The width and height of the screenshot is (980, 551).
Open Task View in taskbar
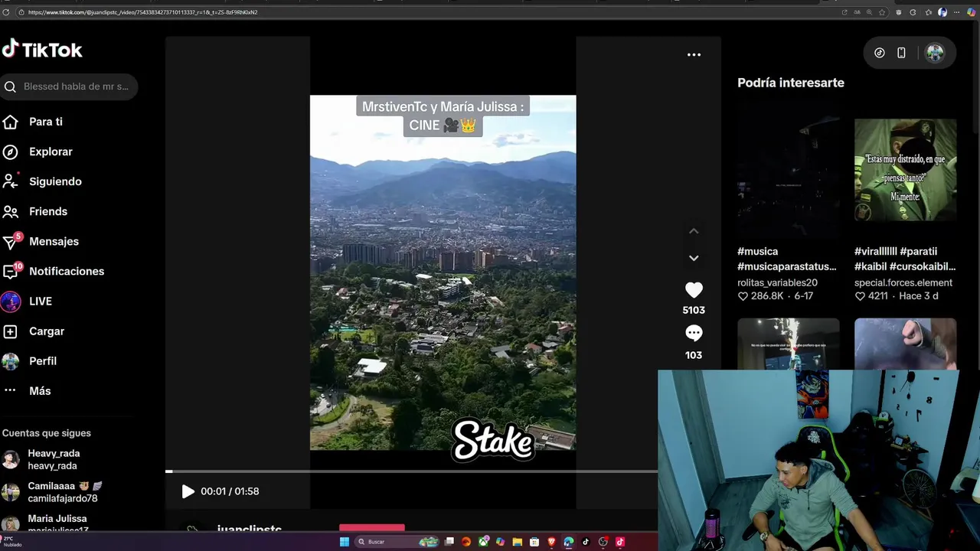coord(449,542)
